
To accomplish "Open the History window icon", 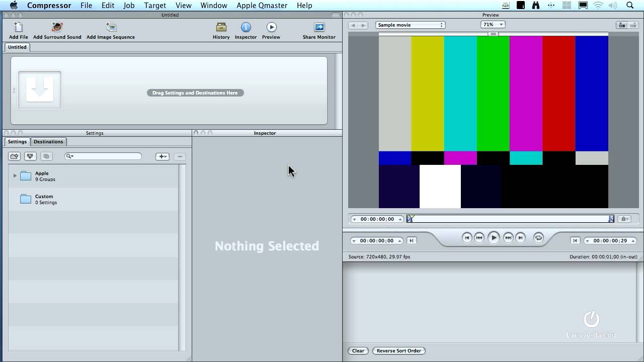I will point(221,27).
